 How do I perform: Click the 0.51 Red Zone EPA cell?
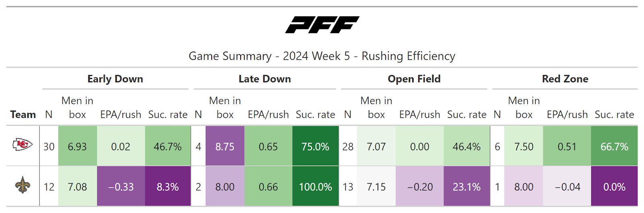click(x=567, y=147)
